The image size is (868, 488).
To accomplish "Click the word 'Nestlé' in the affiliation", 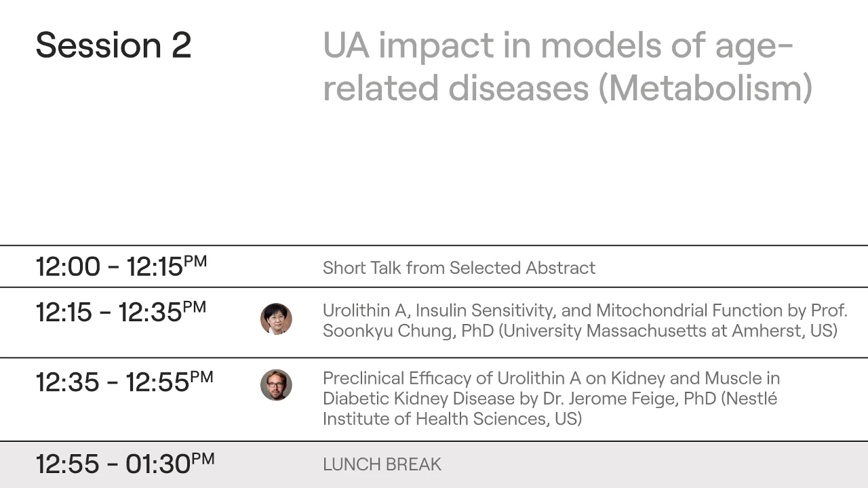I will tap(751, 399).
